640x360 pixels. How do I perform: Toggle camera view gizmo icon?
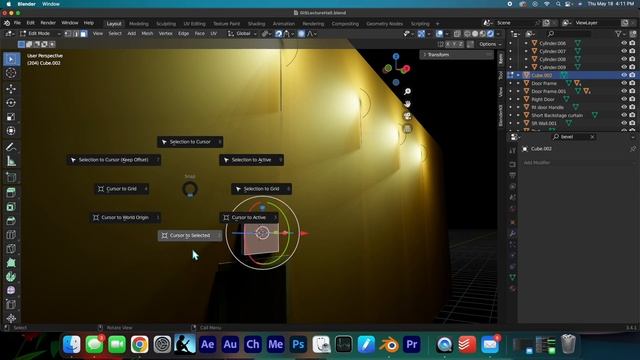(x=407, y=116)
